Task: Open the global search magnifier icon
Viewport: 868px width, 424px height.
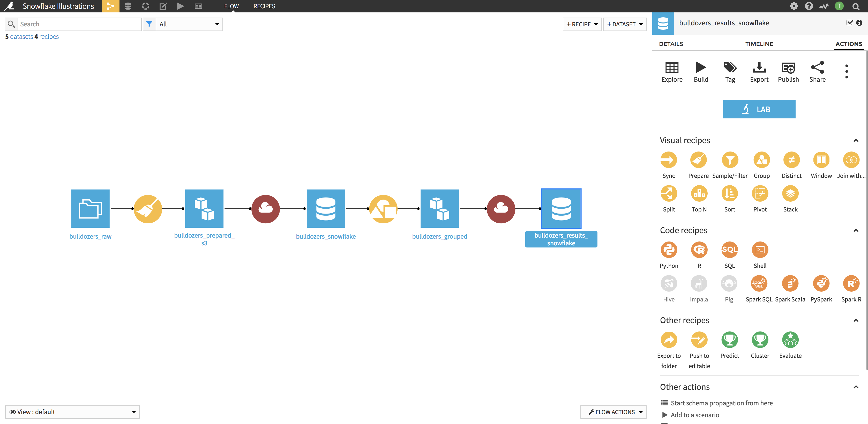Action: (856, 6)
